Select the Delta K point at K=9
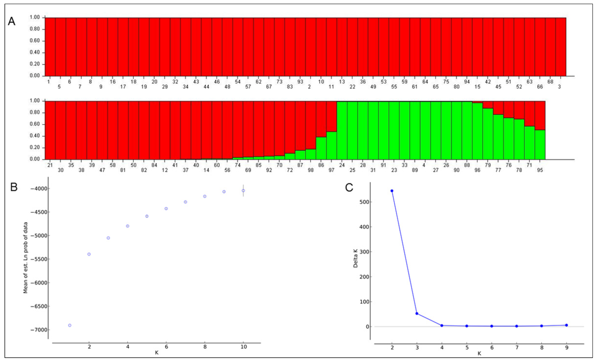Viewport: 597px width, 364px height. point(567,325)
